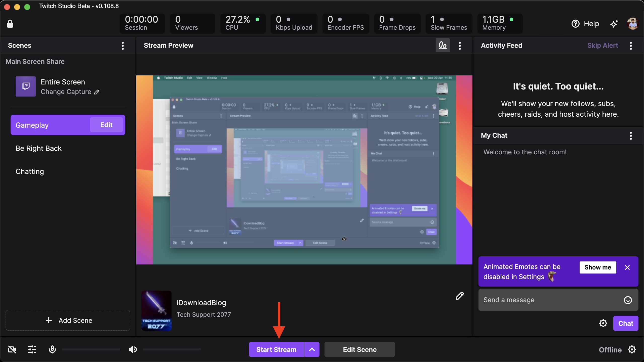Dismiss Animated Emotes banner

pos(627,267)
